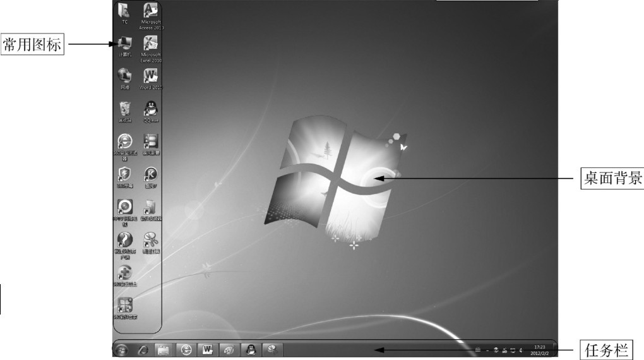Viewport: 644px width, 360px height.
Task: Open the taskbar clock showing 17:23
Action: (539, 350)
